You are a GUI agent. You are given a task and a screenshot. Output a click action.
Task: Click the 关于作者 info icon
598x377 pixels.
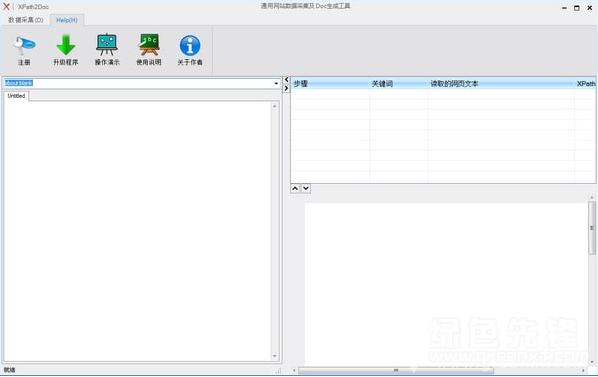(190, 45)
